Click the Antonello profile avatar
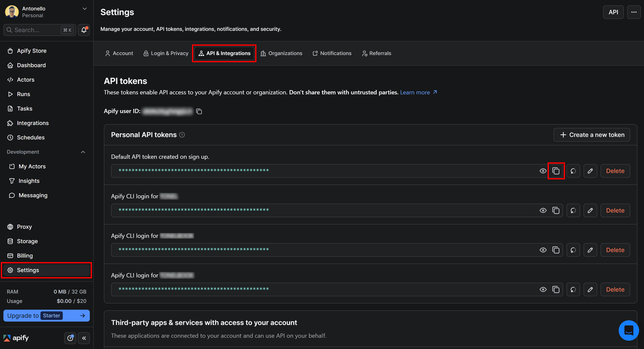The width and height of the screenshot is (644, 349). coord(12,12)
